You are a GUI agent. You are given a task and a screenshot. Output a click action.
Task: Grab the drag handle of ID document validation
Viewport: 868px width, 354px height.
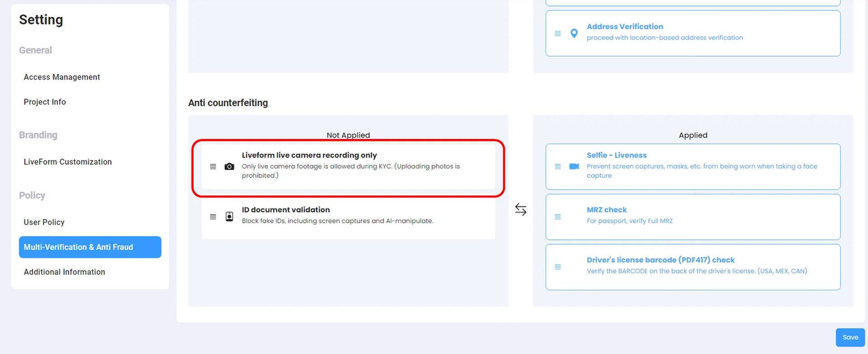point(213,217)
